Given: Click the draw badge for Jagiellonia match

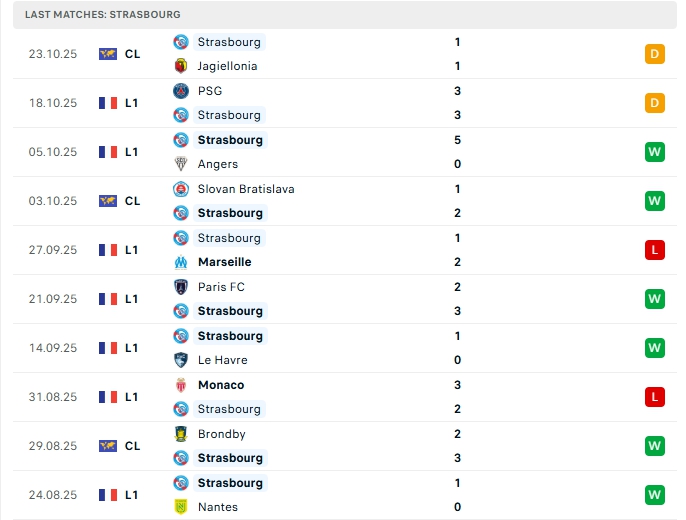Looking at the screenshot, I should [x=655, y=54].
